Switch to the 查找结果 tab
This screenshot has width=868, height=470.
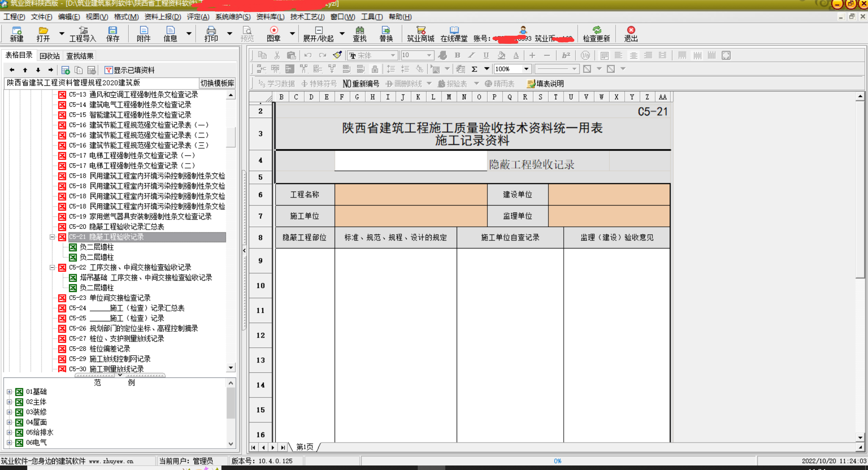click(80, 56)
